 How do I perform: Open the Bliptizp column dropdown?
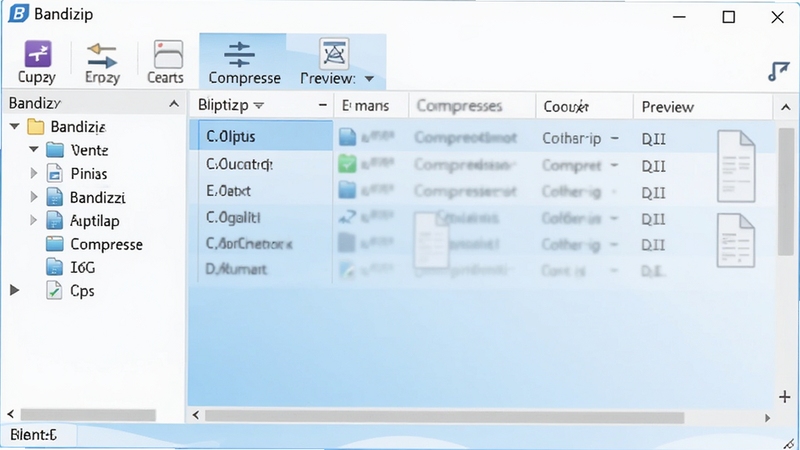point(259,106)
